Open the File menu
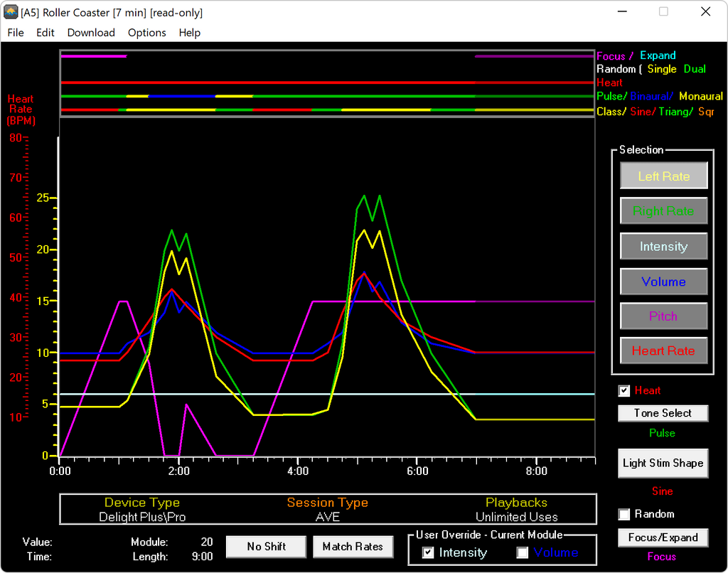This screenshot has width=728, height=573. click(x=16, y=33)
